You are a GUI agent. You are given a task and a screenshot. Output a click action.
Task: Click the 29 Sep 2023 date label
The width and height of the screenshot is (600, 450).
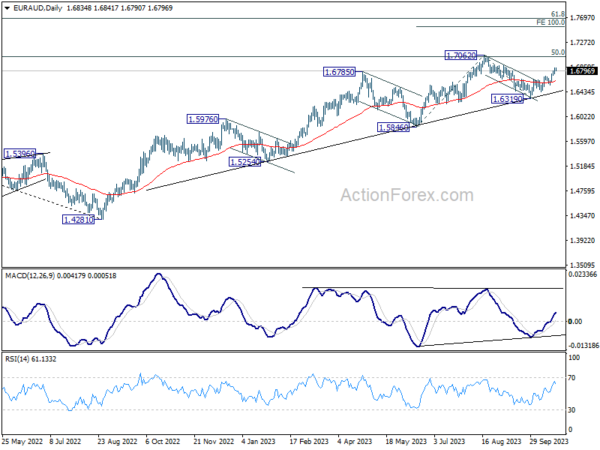coord(549,442)
